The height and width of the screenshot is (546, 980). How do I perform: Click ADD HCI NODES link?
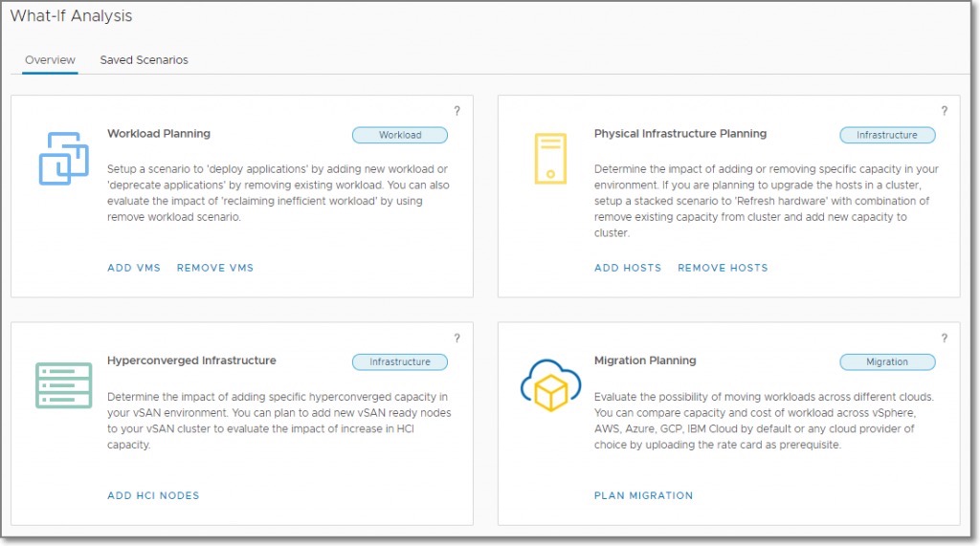[x=153, y=495]
